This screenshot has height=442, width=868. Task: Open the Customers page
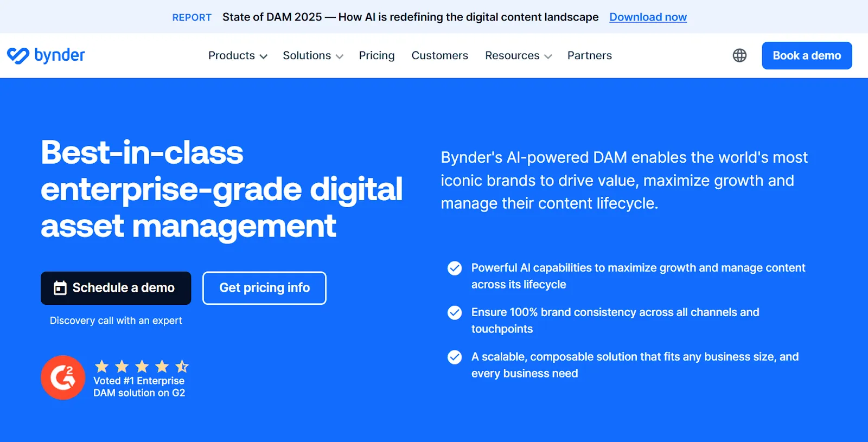[x=439, y=55]
